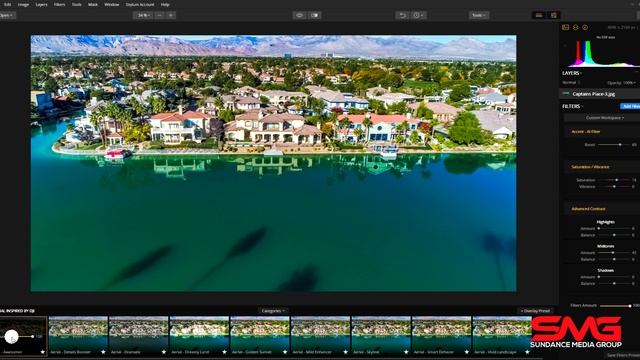The width and height of the screenshot is (640, 360).
Task: Open the zoom percentage dropdown
Action: (143, 16)
